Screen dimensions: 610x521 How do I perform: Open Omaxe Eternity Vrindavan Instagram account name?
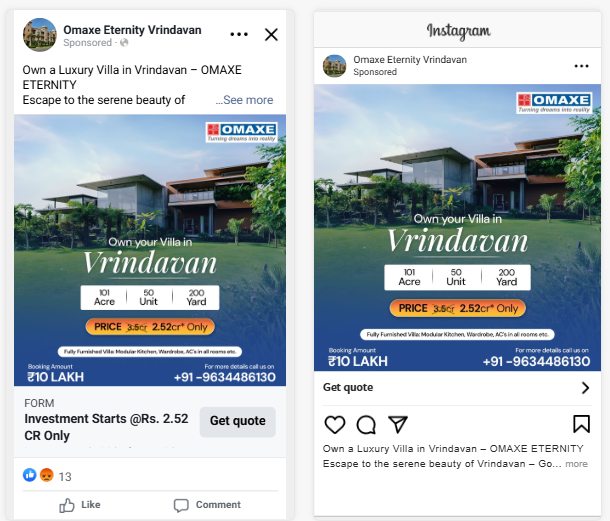(x=410, y=60)
